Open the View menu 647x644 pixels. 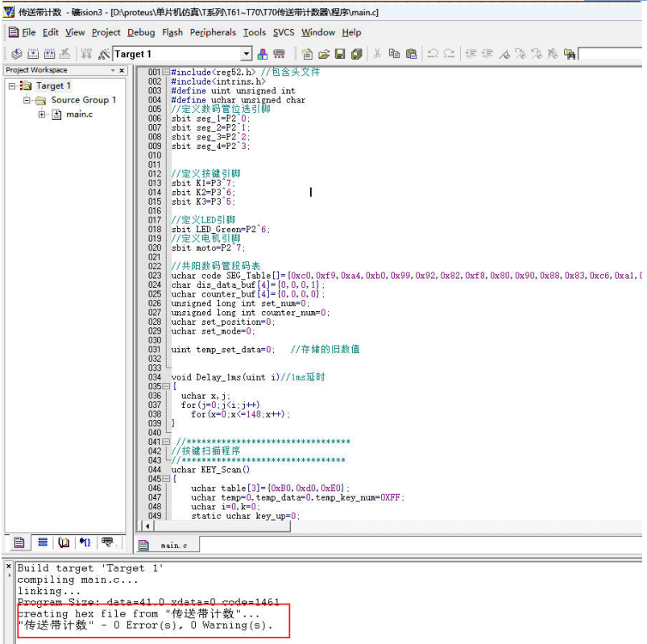tap(75, 32)
